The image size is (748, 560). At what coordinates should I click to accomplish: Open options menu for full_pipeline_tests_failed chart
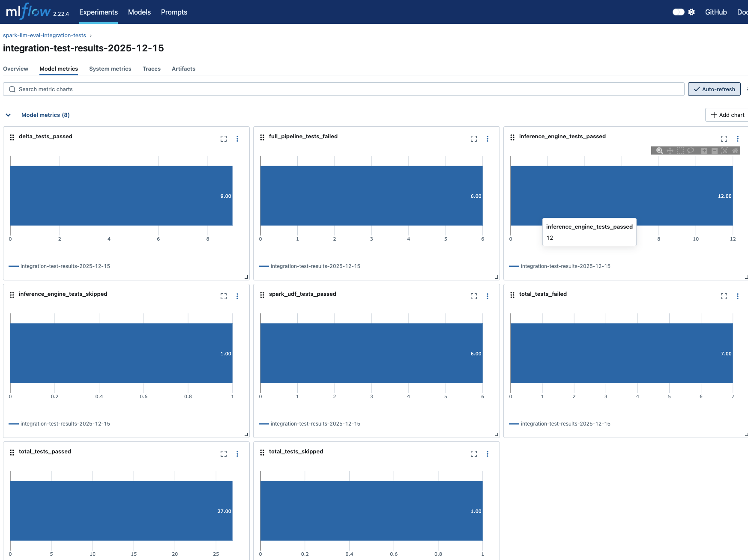pyautogui.click(x=488, y=139)
